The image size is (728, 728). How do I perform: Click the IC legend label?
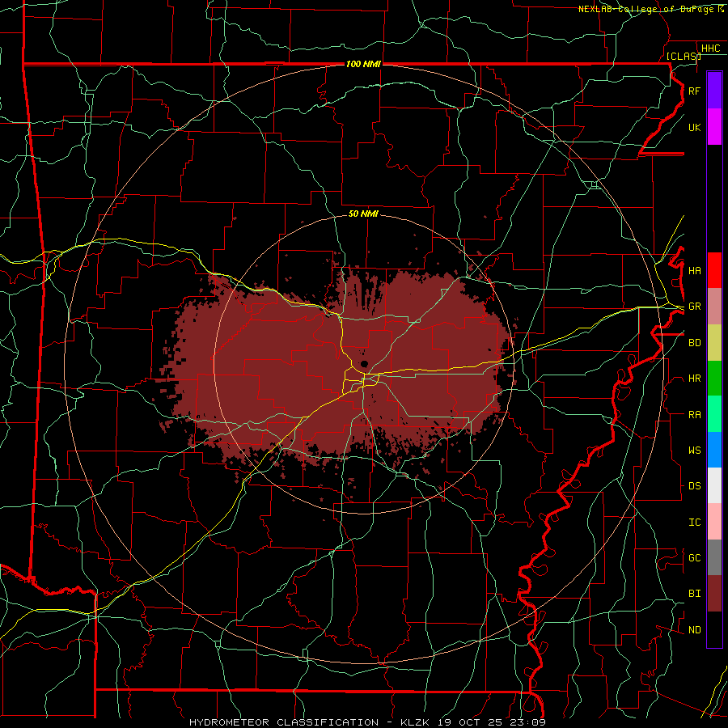pos(694,523)
